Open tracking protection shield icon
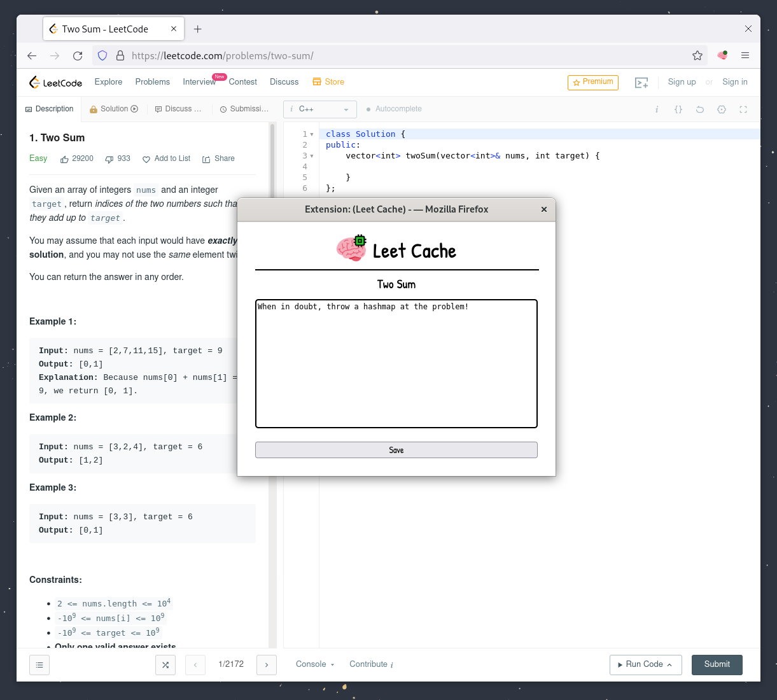777x700 pixels. coord(102,55)
